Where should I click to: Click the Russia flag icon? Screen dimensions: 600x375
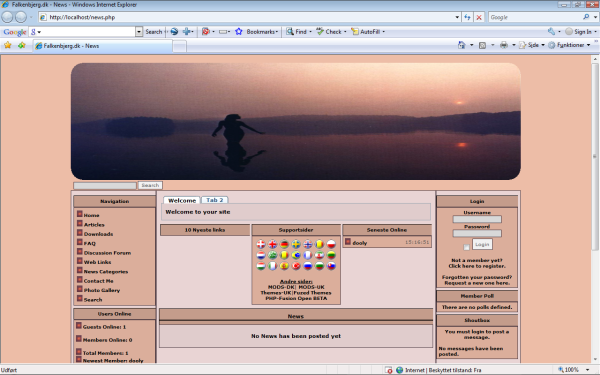(x=308, y=266)
